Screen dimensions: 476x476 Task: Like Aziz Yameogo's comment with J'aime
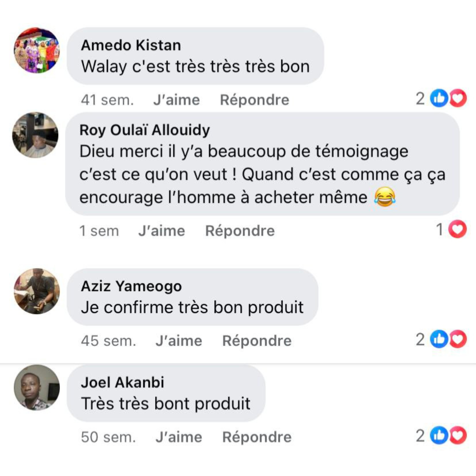pyautogui.click(x=178, y=341)
